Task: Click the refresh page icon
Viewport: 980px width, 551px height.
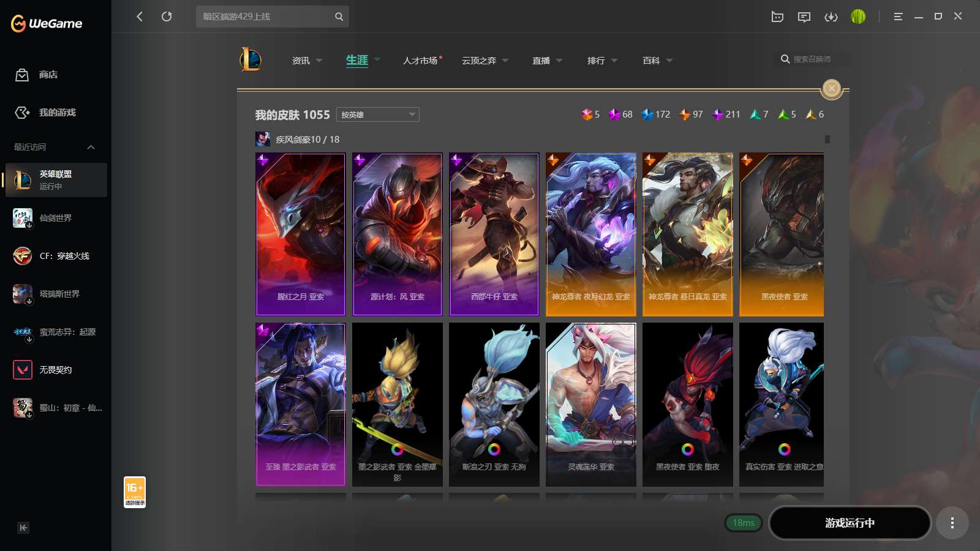Action: point(167,17)
